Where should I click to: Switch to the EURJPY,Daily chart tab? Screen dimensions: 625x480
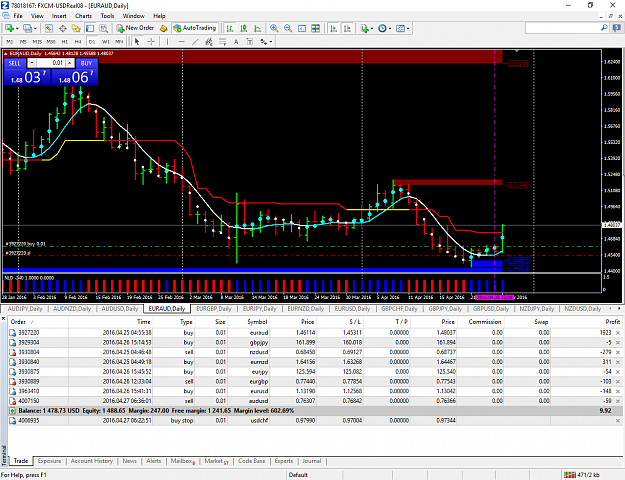(259, 309)
